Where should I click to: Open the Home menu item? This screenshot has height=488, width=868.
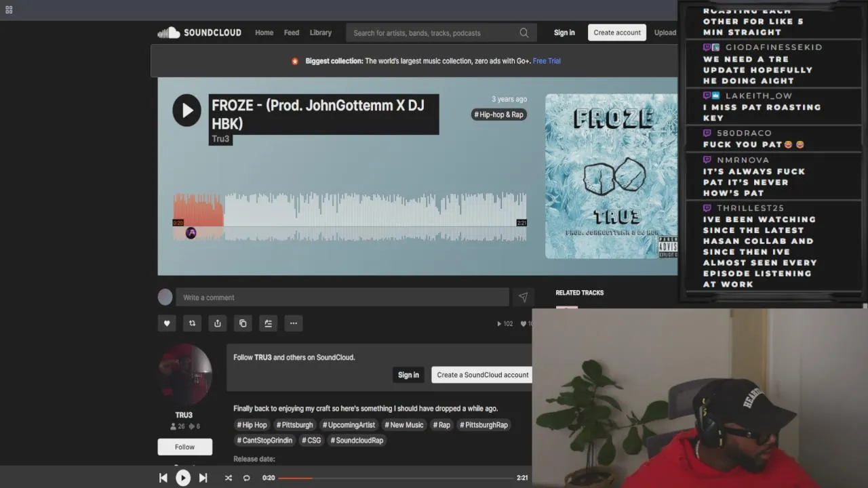pyautogui.click(x=264, y=33)
